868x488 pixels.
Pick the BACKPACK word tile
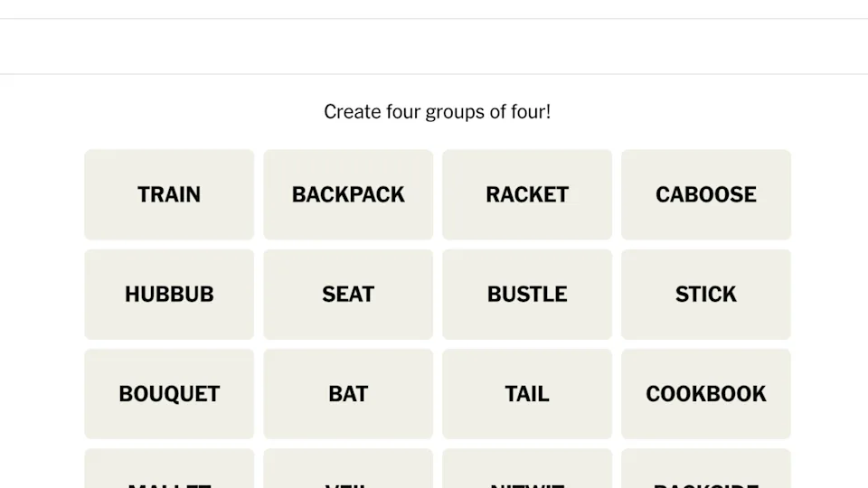(x=348, y=194)
